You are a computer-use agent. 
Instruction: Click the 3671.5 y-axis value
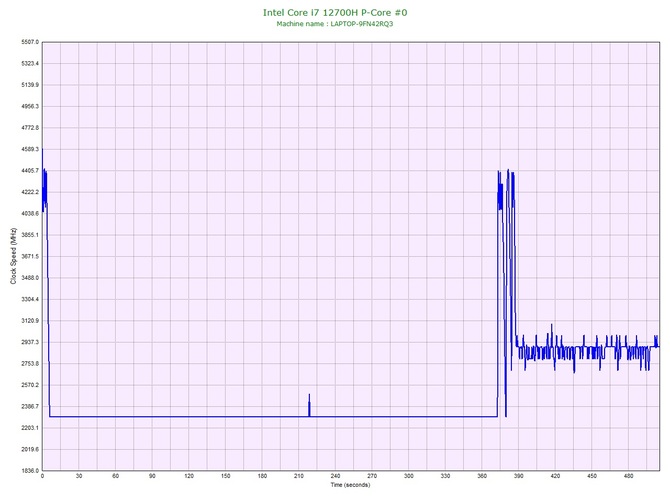click(x=30, y=256)
